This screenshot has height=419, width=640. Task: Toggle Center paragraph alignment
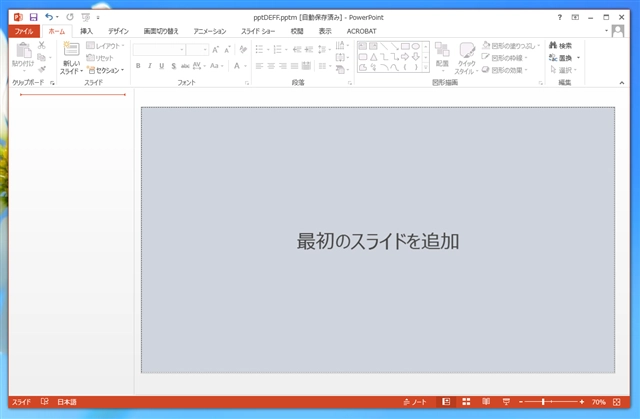coord(271,66)
